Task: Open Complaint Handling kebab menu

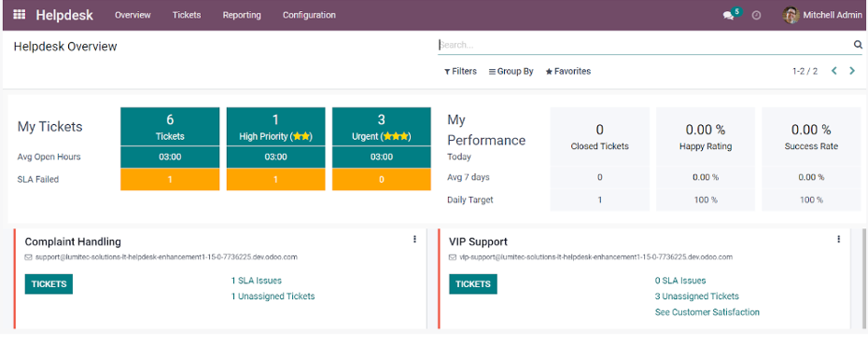Action: coord(414,240)
